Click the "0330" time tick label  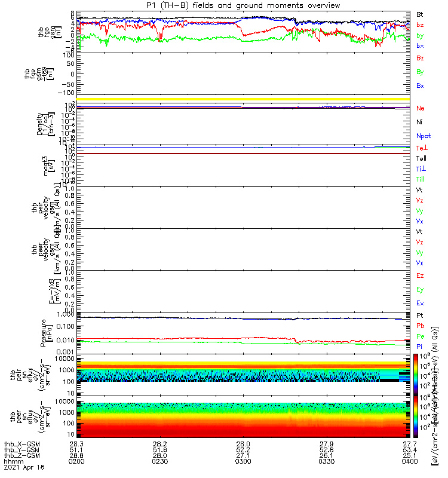click(x=326, y=461)
